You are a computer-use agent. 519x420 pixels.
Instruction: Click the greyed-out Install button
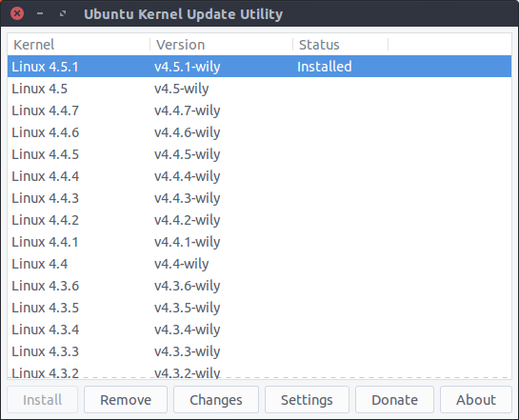pos(42,399)
